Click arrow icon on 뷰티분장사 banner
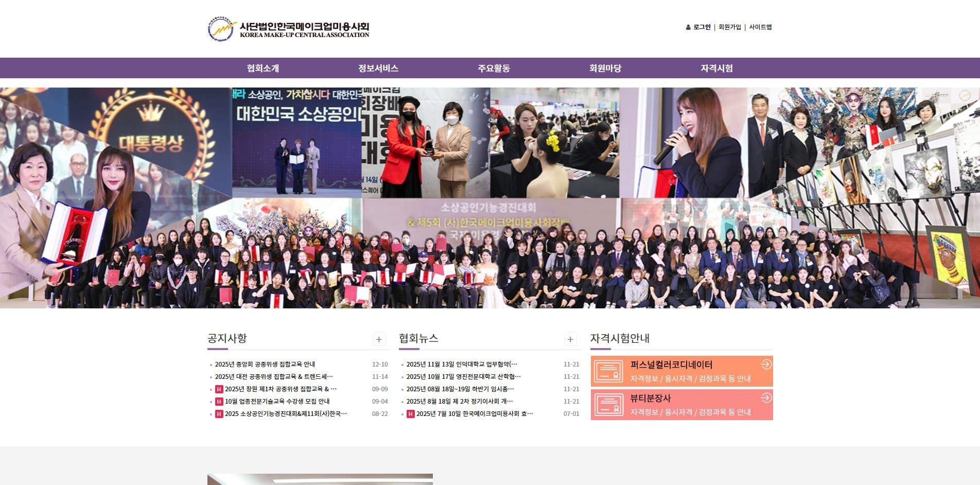 tap(766, 398)
